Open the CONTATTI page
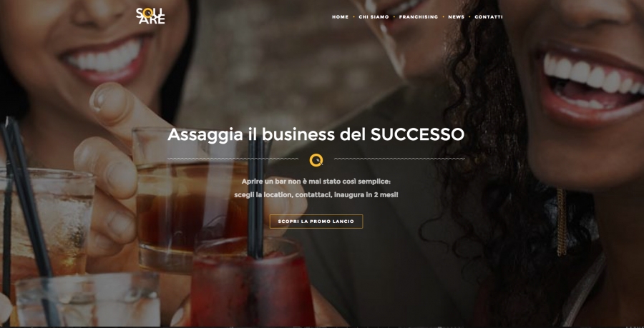644x328 pixels. (489, 17)
